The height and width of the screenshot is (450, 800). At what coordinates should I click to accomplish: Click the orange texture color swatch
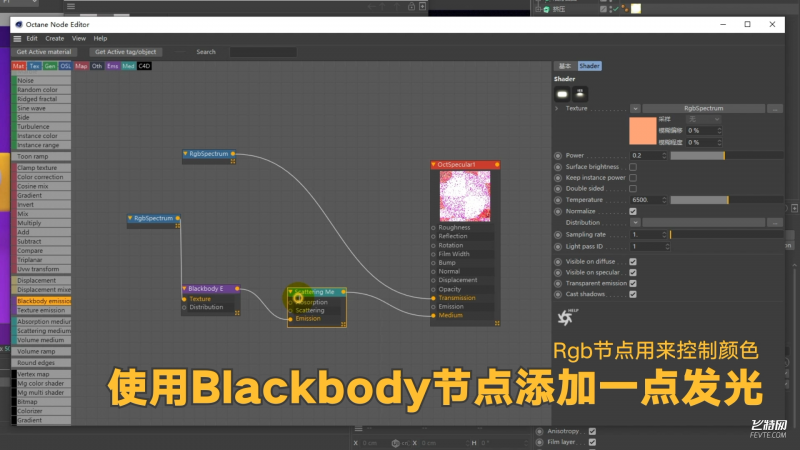pos(642,131)
